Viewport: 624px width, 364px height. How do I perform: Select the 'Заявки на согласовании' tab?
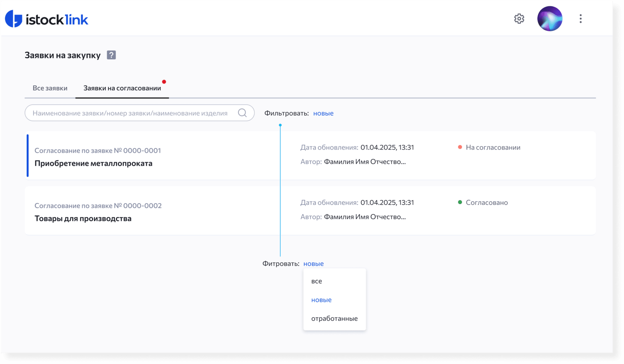[x=122, y=88]
